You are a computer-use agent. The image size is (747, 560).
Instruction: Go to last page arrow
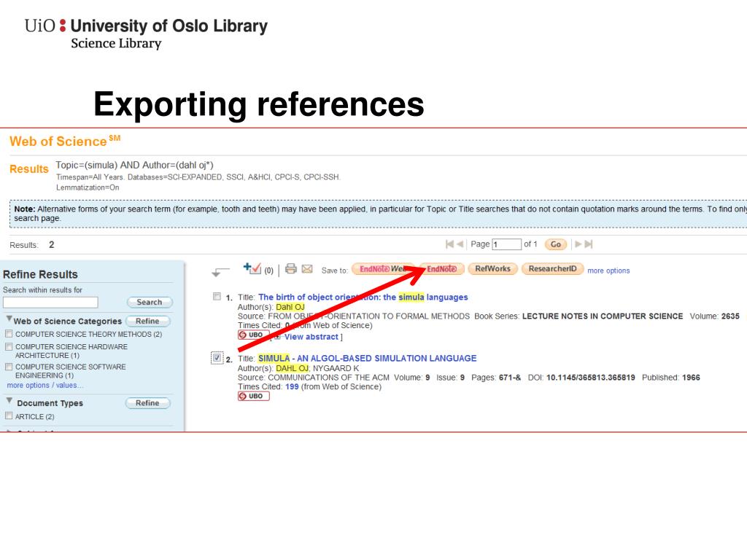tap(589, 244)
